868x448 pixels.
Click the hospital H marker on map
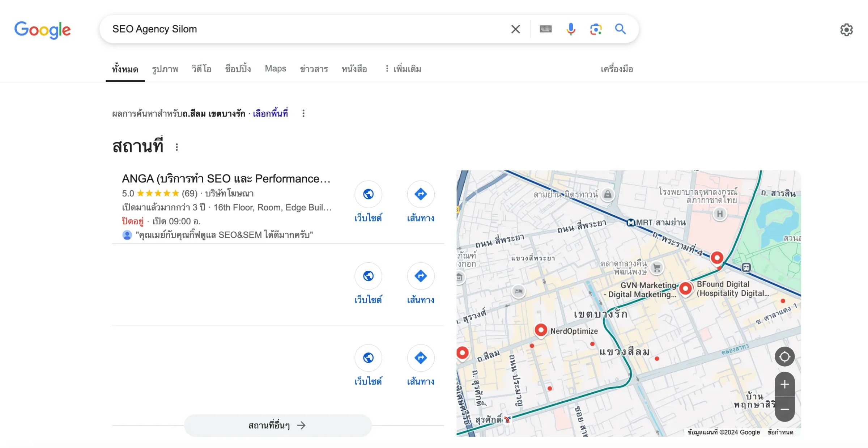(720, 214)
